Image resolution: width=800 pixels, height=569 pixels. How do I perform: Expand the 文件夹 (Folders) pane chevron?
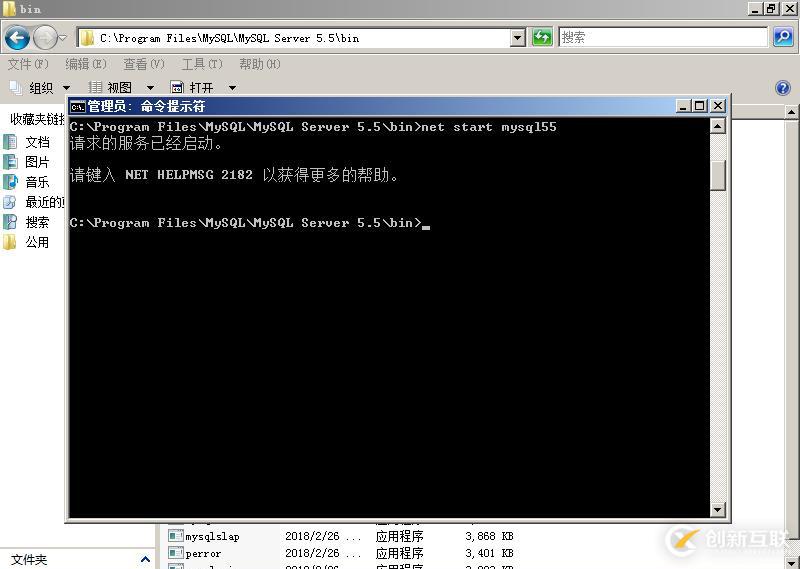coord(145,560)
